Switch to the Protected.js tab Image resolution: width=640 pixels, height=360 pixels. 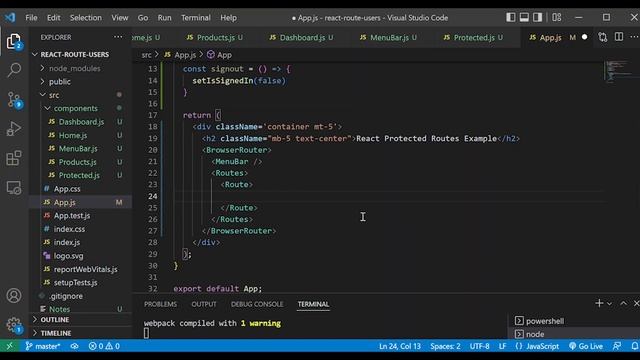click(473, 38)
